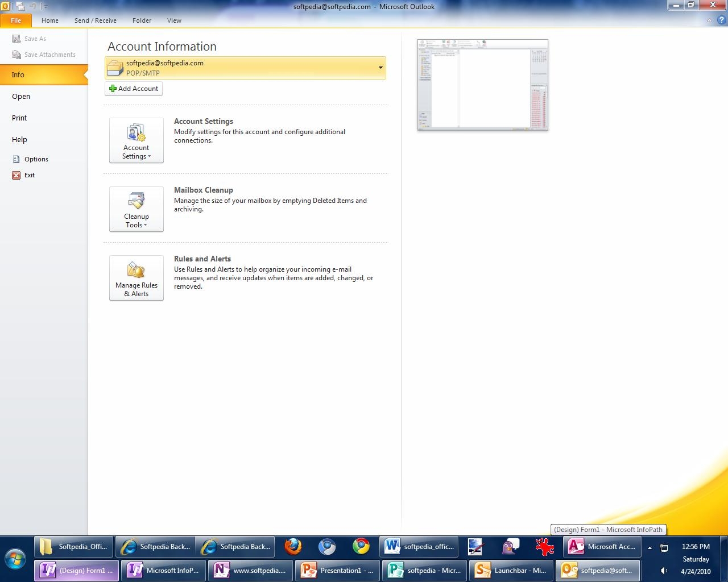Click the Options icon in sidebar
Viewport: 728px width, 582px height.
tap(16, 159)
